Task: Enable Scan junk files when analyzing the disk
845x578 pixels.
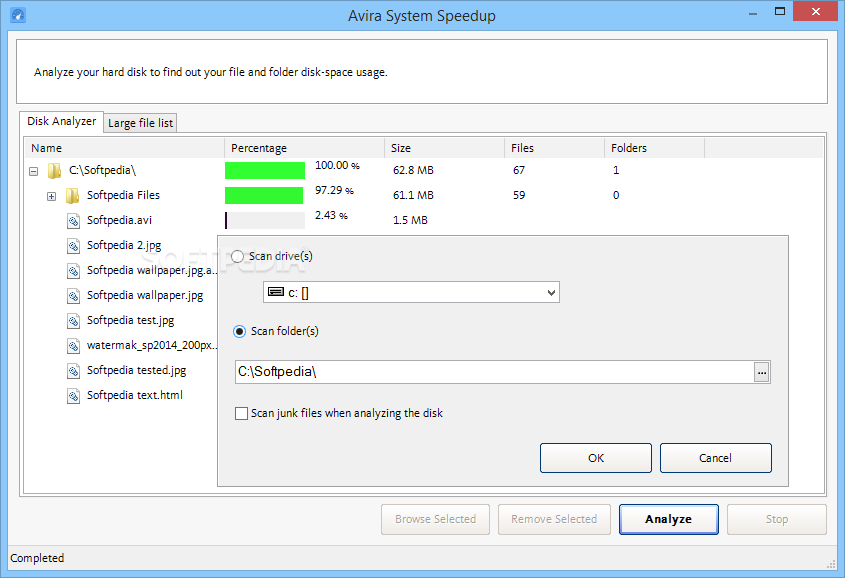Action: (241, 414)
